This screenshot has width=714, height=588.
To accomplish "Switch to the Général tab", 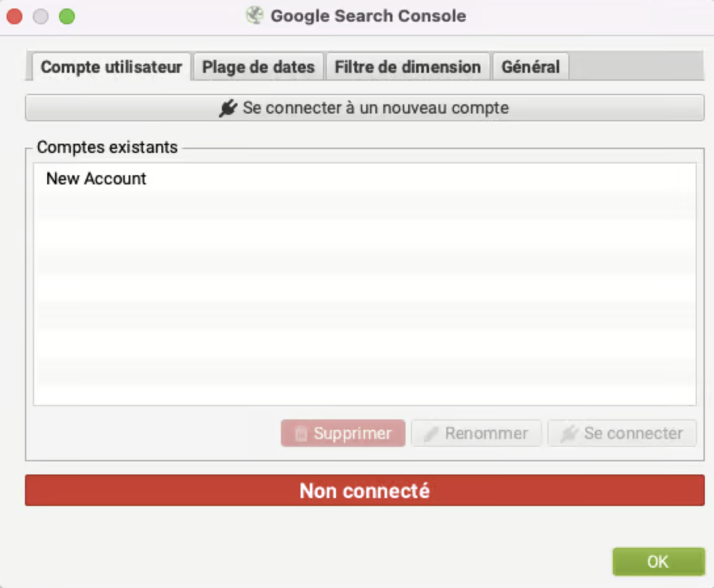I will 530,67.
